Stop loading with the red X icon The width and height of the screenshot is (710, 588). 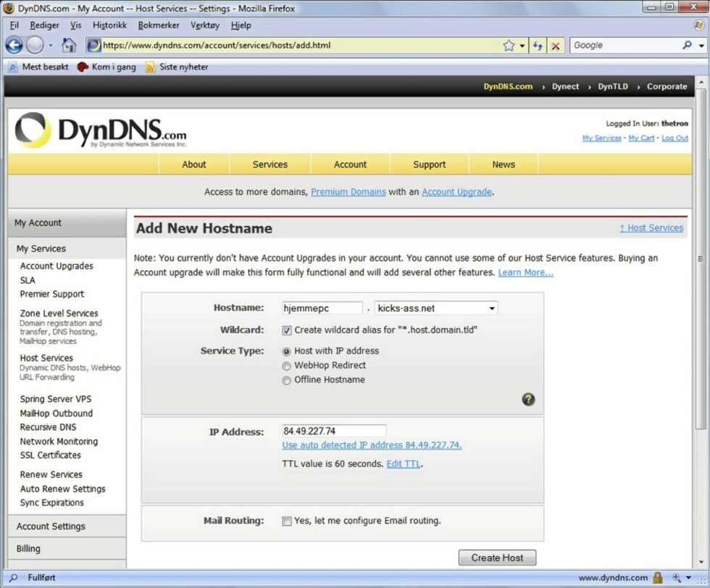[x=556, y=46]
